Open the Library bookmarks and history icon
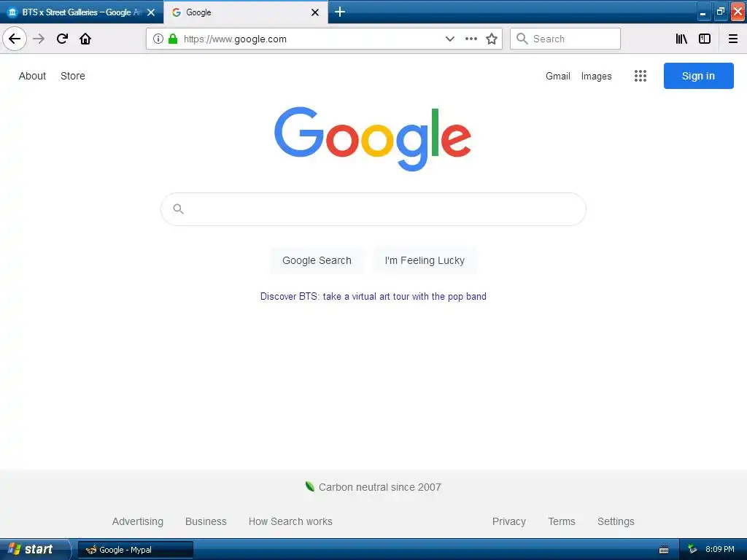The image size is (747, 560). tap(681, 39)
